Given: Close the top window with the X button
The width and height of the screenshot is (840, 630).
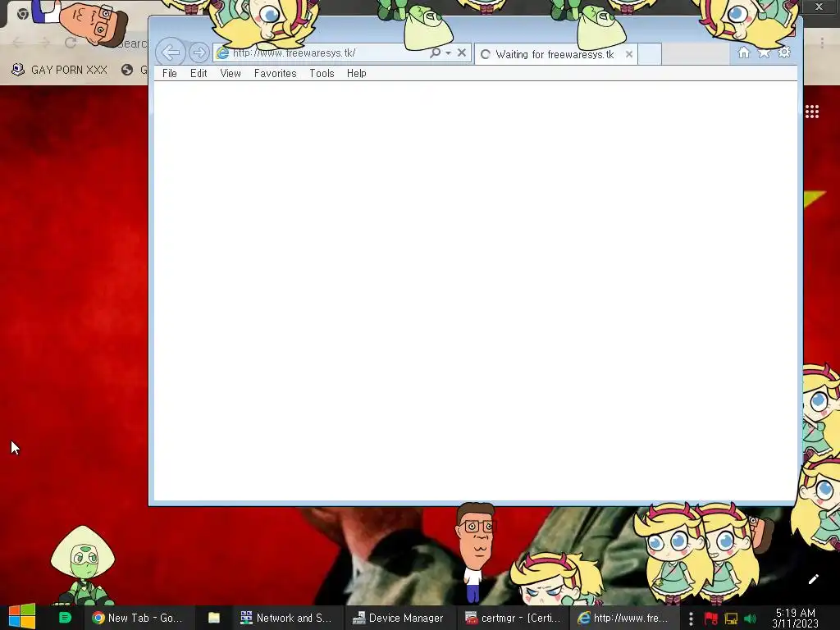Looking at the screenshot, I should click(819, 7).
